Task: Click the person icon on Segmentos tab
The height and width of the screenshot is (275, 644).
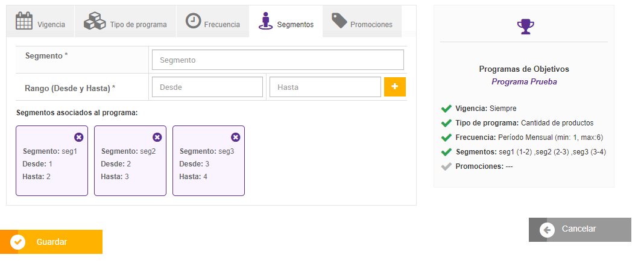Action: (x=265, y=21)
